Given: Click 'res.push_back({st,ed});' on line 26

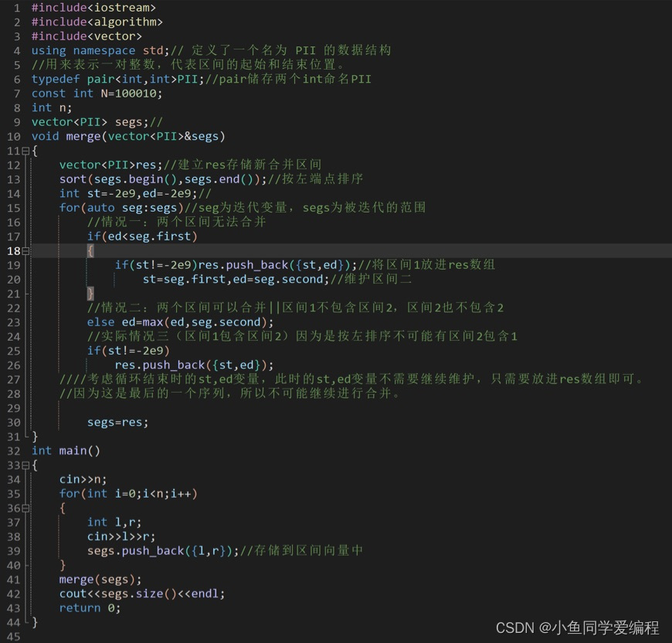Looking at the screenshot, I should tap(194, 366).
